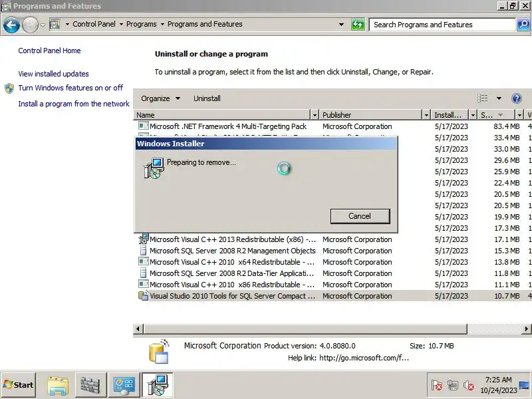
Task: Sort list by Name column header
Action: coord(222,115)
